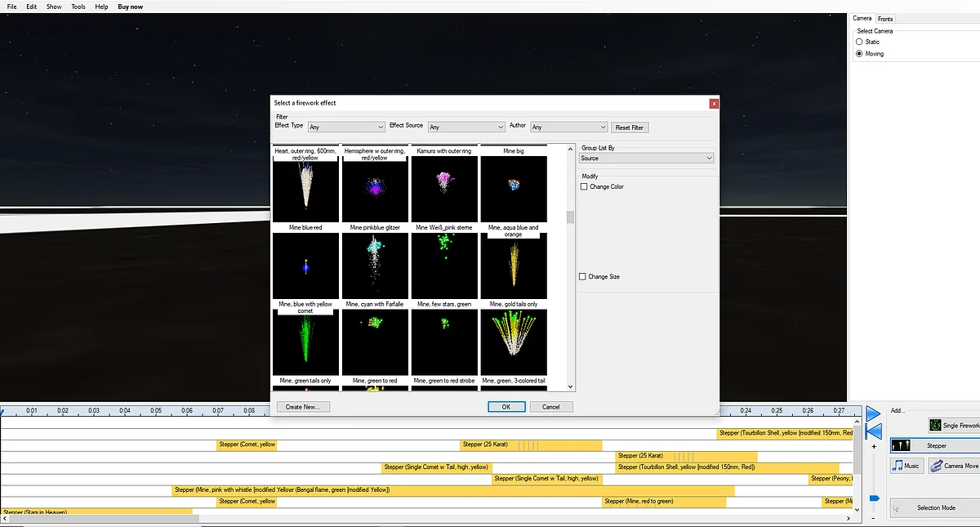Click the blue Play triangle button
The image size is (980, 527).
[x=873, y=414]
